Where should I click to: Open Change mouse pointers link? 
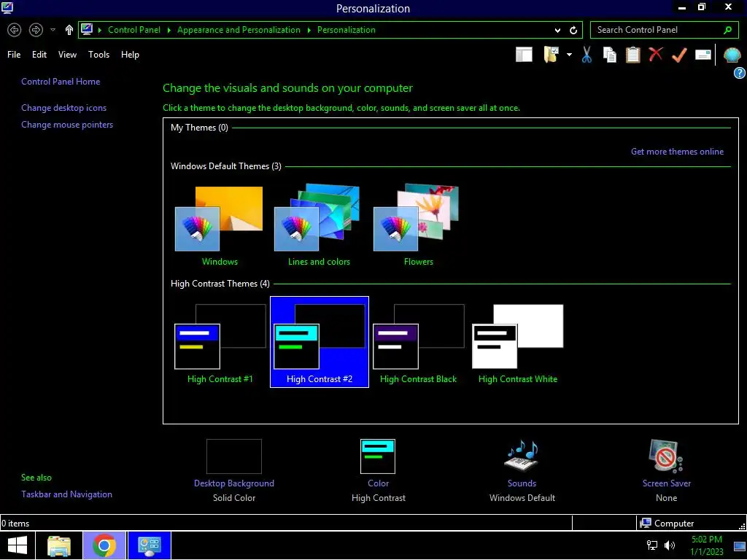point(67,125)
